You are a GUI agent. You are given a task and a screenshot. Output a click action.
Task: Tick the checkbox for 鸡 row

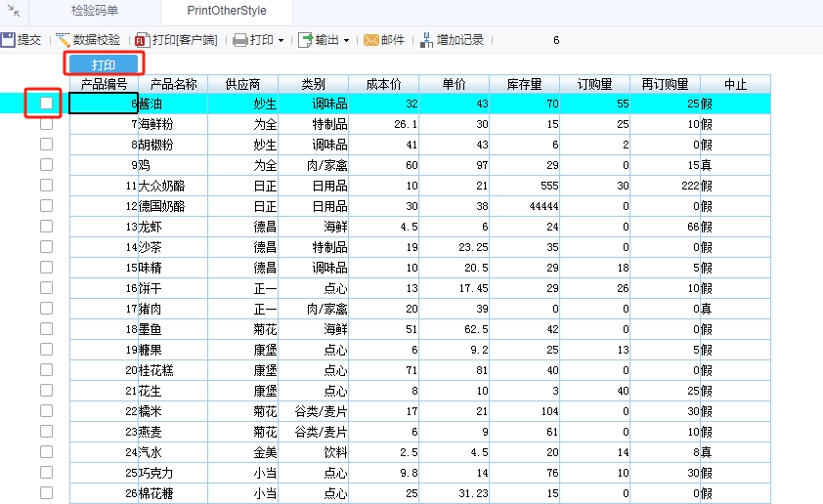click(x=46, y=165)
